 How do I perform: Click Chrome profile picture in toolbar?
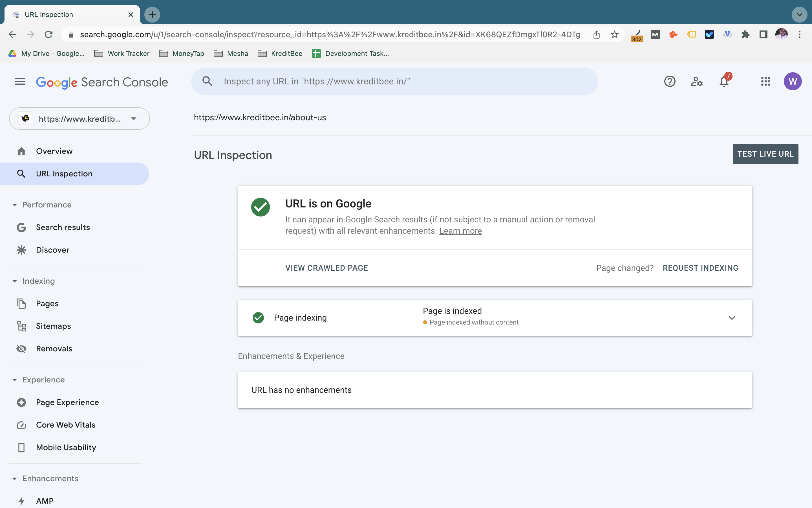[782, 34]
